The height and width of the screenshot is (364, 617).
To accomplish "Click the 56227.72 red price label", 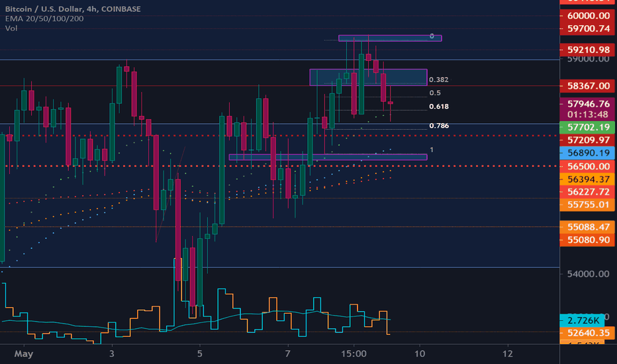I will pyautogui.click(x=587, y=192).
